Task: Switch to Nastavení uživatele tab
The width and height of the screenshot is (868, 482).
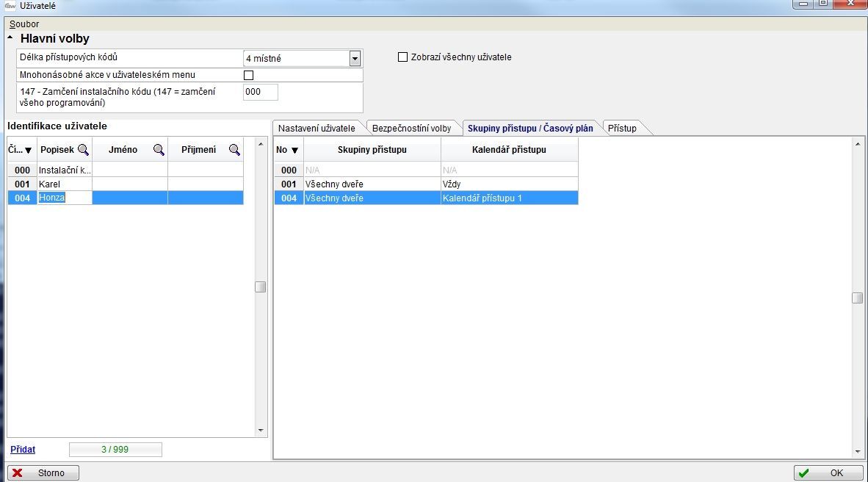Action: [317, 129]
